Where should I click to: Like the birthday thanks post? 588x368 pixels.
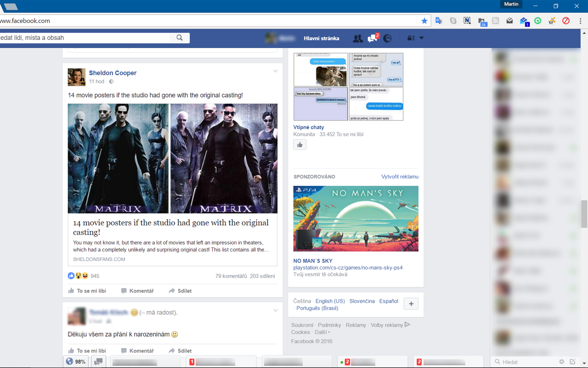coord(87,351)
